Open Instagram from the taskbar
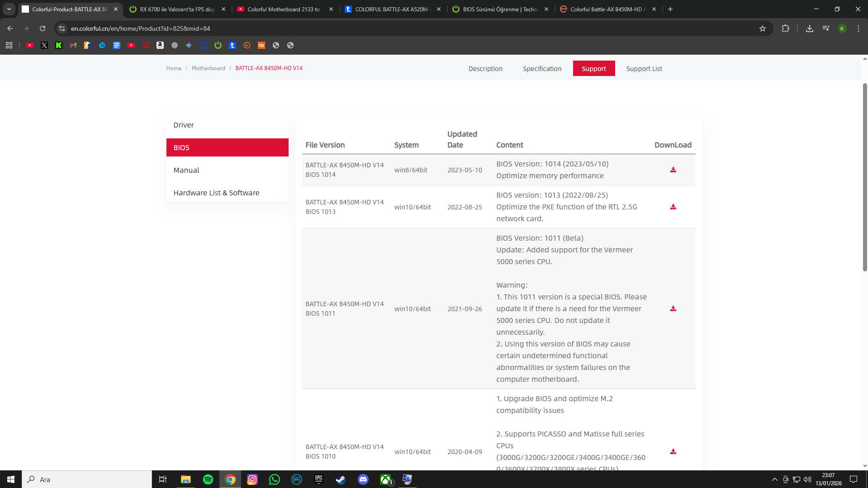The image size is (868, 488). 252,479
